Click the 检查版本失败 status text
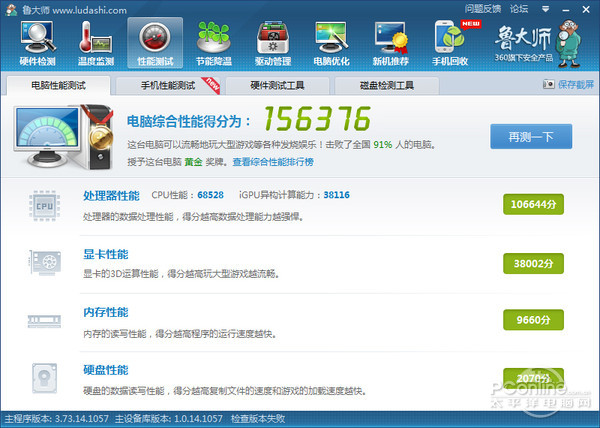Viewport: 600px width, 428px height. [258, 419]
